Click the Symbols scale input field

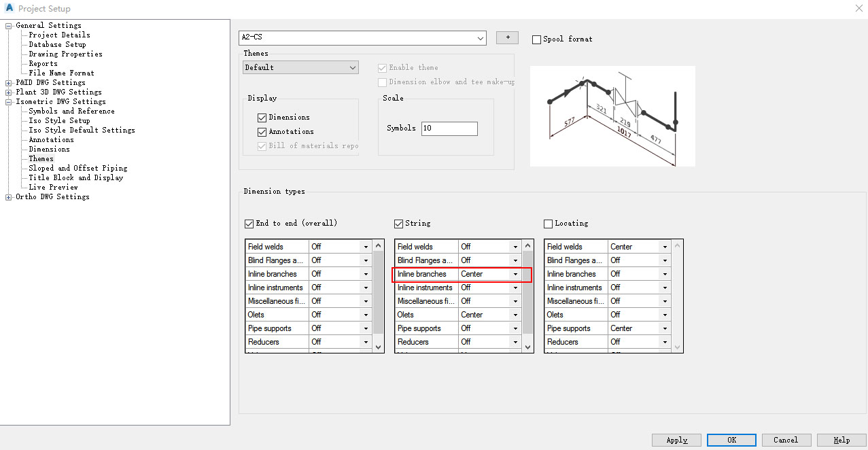point(449,128)
